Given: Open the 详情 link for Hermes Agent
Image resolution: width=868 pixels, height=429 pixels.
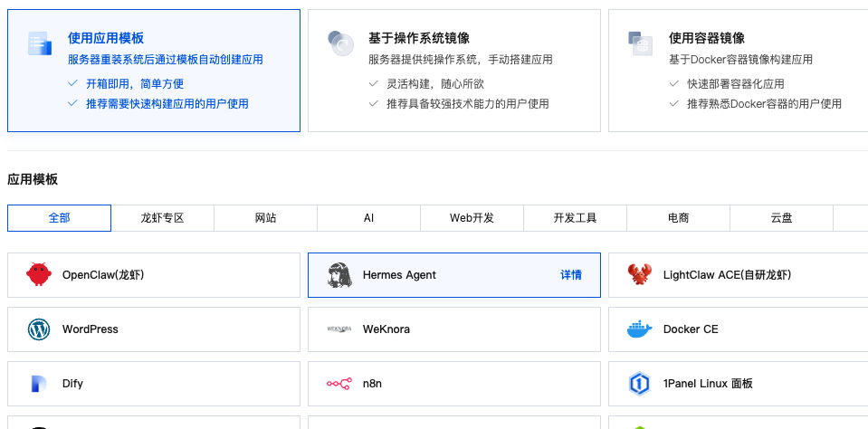Looking at the screenshot, I should pos(571,275).
